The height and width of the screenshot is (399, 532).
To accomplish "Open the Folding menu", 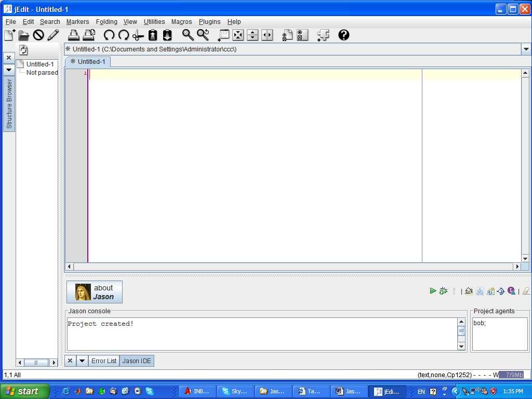I will (x=107, y=22).
